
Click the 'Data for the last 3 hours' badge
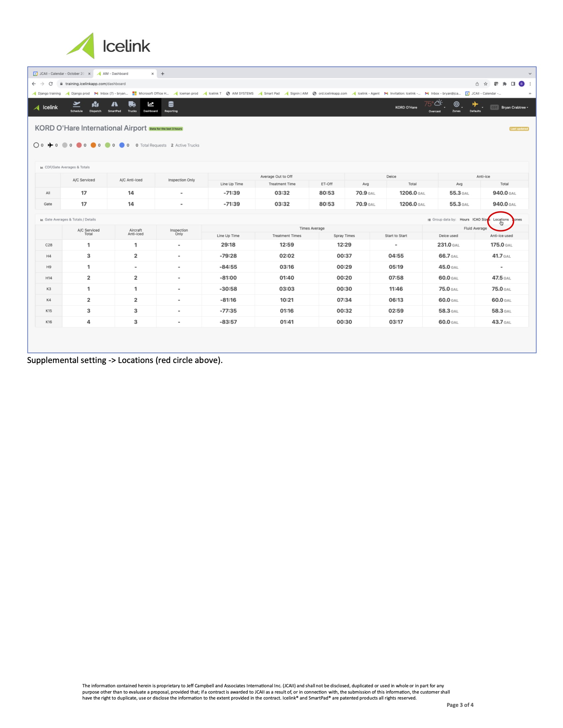pyautogui.click(x=166, y=129)
